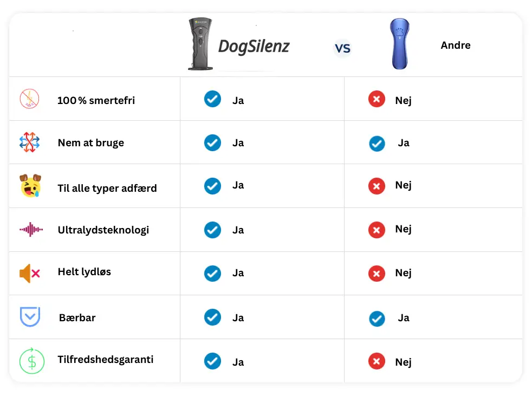The height and width of the screenshot is (396, 532).
Task: Click the dog emoji beside Til alle typer adfærd
Action: [30, 186]
